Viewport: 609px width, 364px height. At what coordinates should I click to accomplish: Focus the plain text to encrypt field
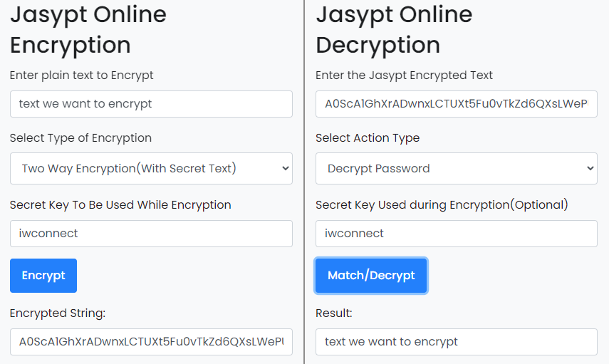tap(151, 104)
